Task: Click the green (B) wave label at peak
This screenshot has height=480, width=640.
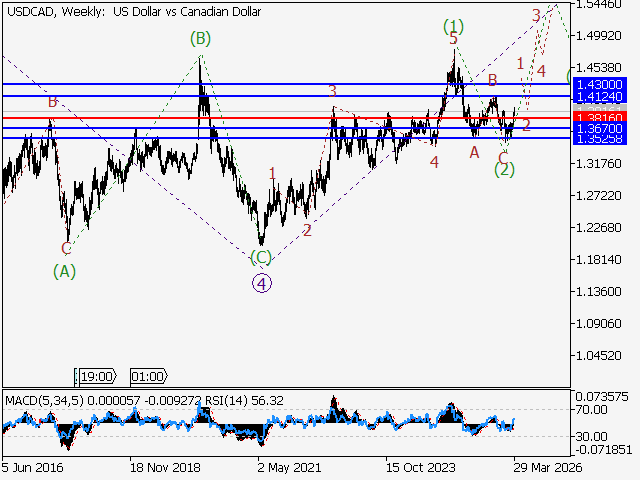Action: [x=200, y=38]
